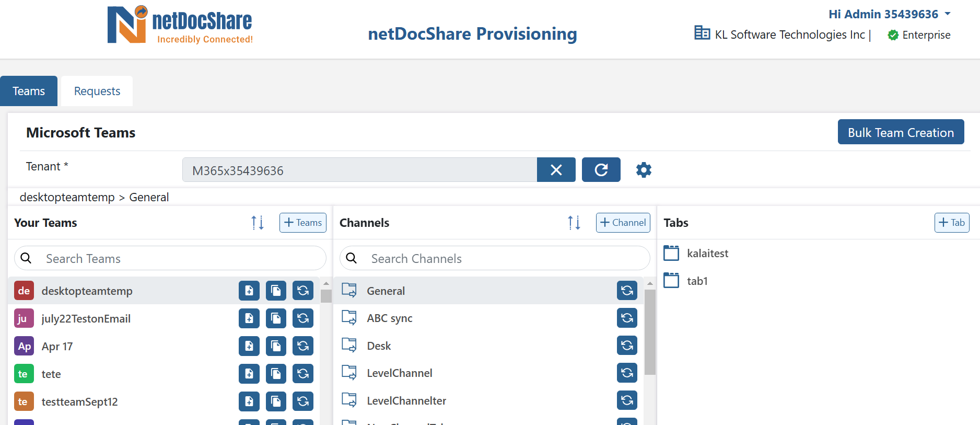Click the teams list scroll-up arrow

click(326, 283)
